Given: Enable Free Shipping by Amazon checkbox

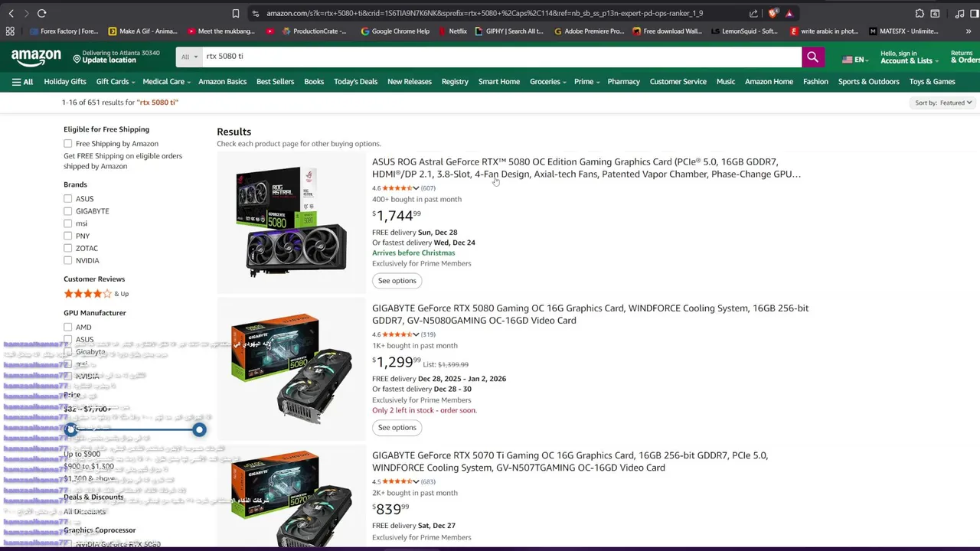Looking at the screenshot, I should [x=68, y=144].
